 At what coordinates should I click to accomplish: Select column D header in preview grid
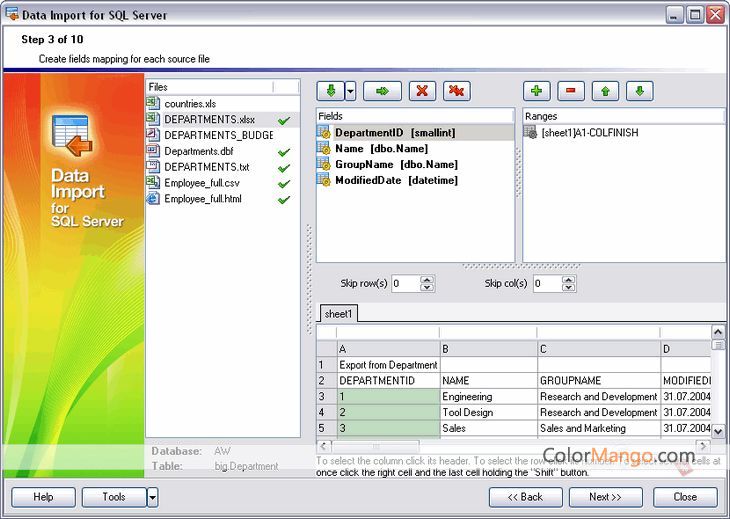click(686, 349)
